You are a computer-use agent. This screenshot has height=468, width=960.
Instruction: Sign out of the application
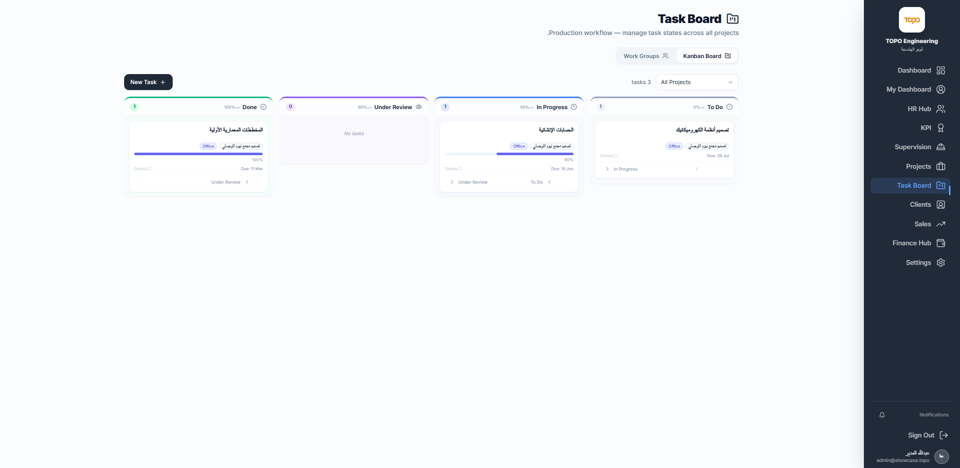pyautogui.click(x=928, y=436)
